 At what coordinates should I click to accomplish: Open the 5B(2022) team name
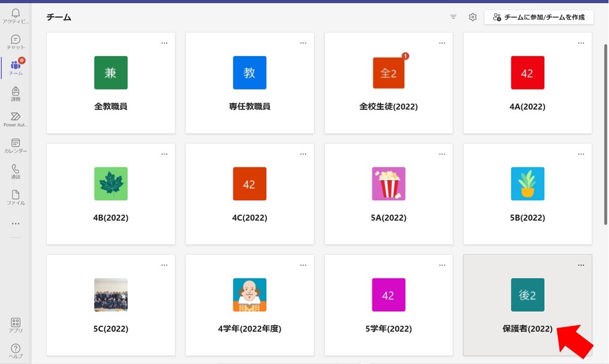click(x=527, y=218)
